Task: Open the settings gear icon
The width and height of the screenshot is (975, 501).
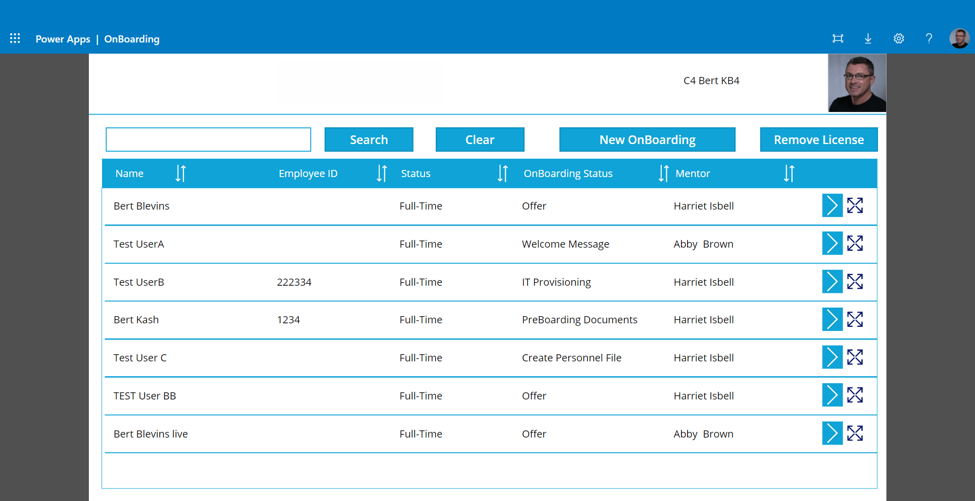Action: click(x=898, y=39)
